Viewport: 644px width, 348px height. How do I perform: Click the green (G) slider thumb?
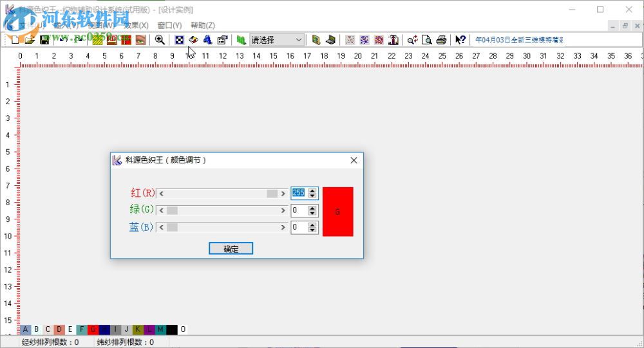(x=172, y=210)
